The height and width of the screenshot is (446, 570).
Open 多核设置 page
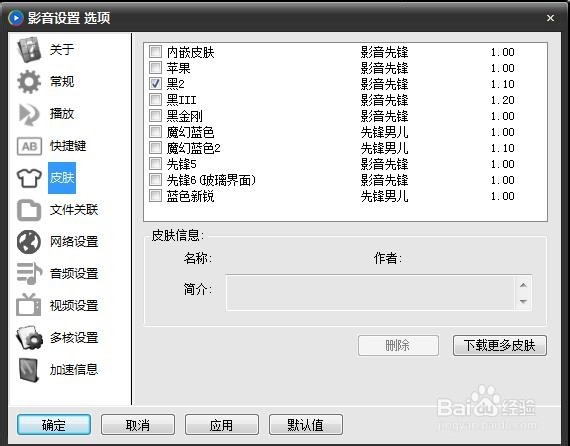coord(74,338)
